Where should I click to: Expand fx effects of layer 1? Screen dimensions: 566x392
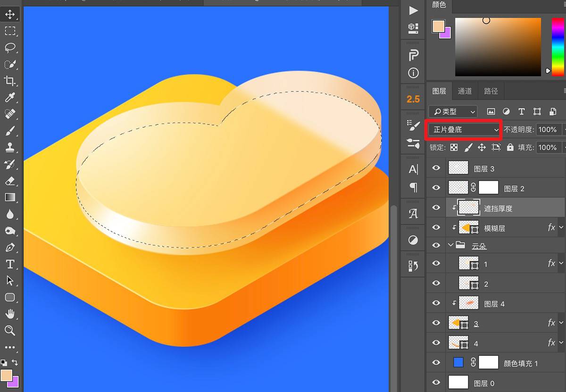click(561, 264)
